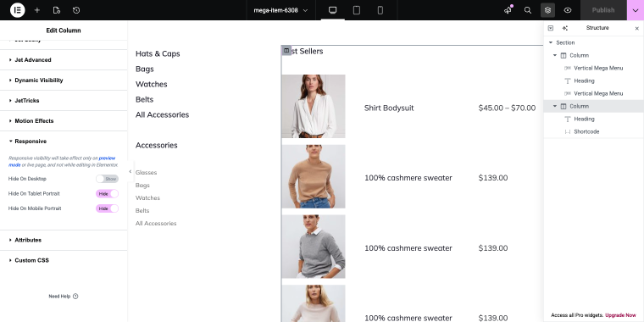The image size is (644, 322).
Task: Expand the Custom CSS section
Action: click(x=64, y=260)
